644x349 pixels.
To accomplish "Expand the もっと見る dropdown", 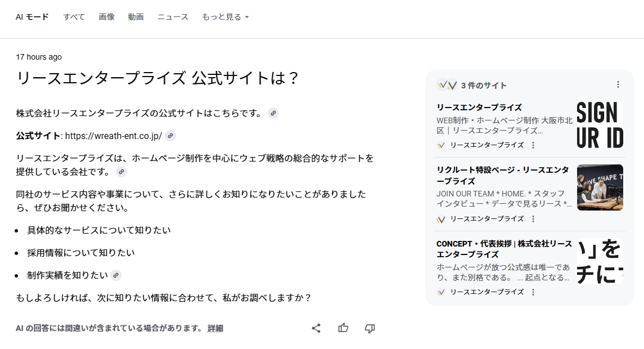I will (225, 17).
